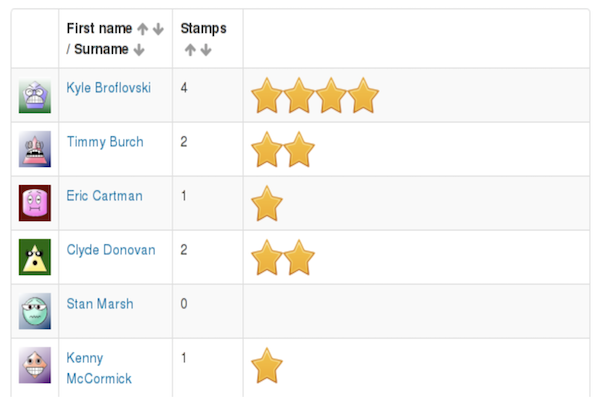The width and height of the screenshot is (600, 400).
Task: Click Eric Cartman's pink avatar picture
Action: 35,203
